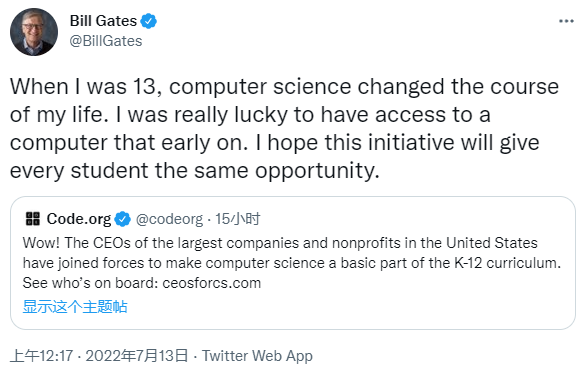Click the quoted tweet's first line text
Viewport: 586px width, 372px height.
[x=280, y=243]
